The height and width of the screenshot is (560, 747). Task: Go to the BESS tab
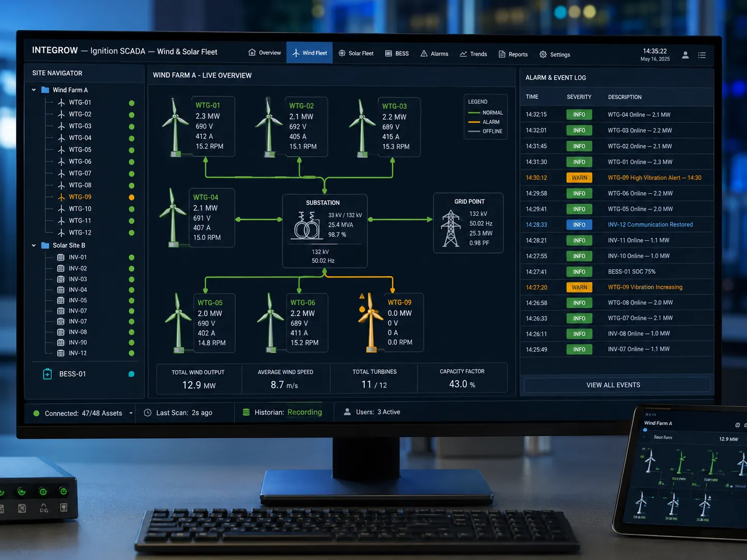click(397, 53)
